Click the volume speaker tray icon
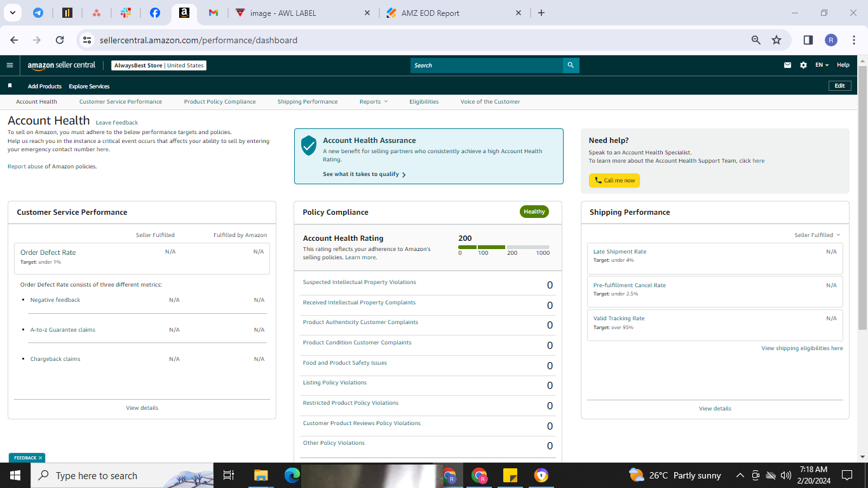The image size is (868, 488). pyautogui.click(x=786, y=475)
